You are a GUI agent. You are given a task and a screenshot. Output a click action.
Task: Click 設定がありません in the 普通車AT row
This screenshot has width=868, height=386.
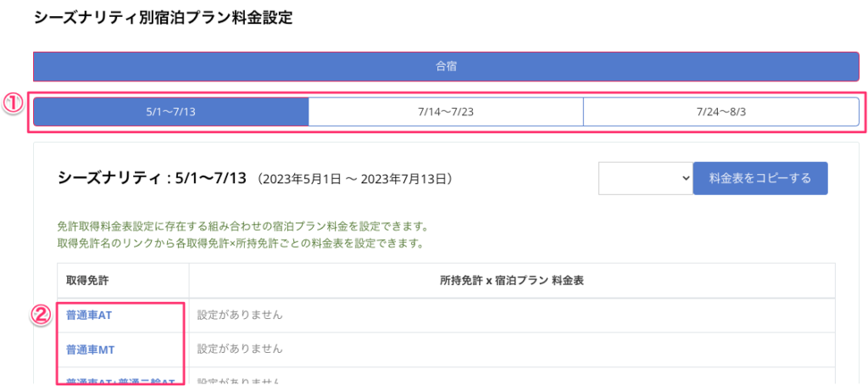click(x=240, y=316)
